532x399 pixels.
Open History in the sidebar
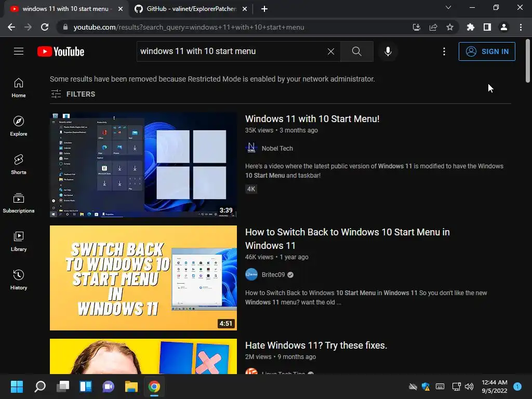pos(19,280)
